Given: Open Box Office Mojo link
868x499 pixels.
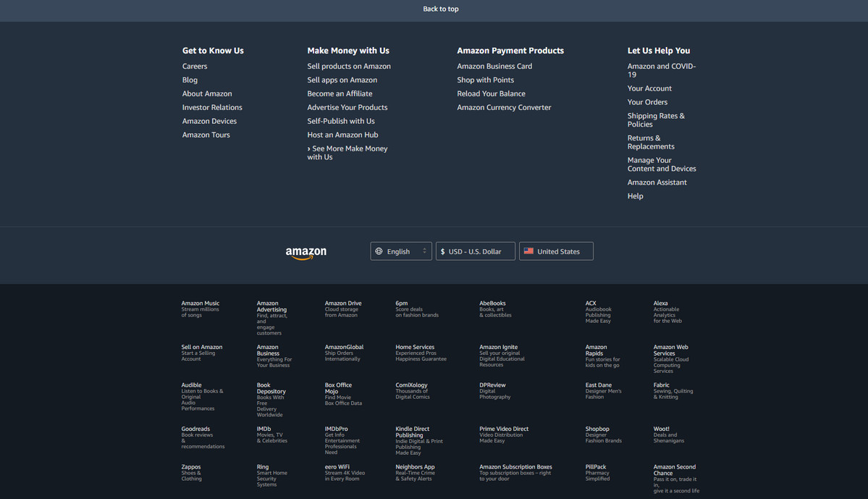Looking at the screenshot, I should pyautogui.click(x=343, y=394).
